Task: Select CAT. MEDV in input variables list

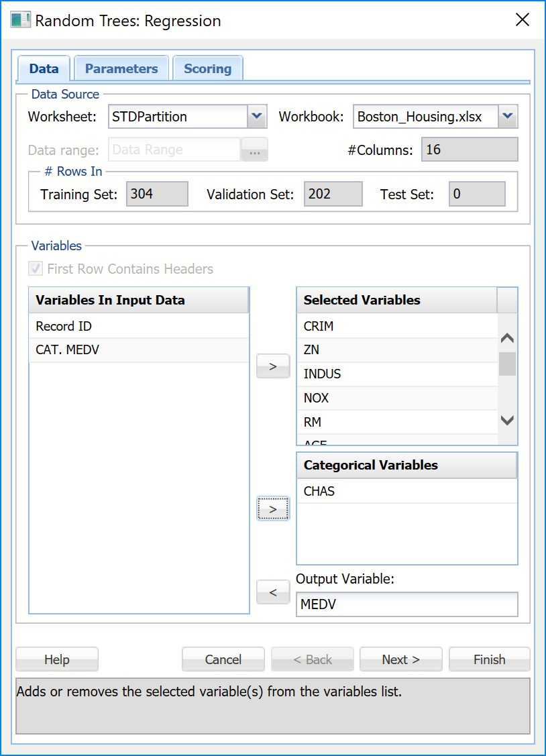Action: tap(67, 350)
